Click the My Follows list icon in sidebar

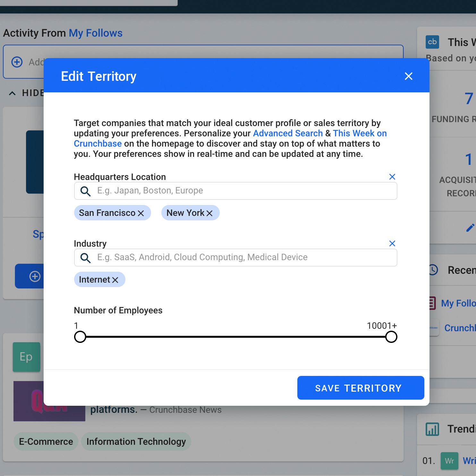pyautogui.click(x=432, y=303)
